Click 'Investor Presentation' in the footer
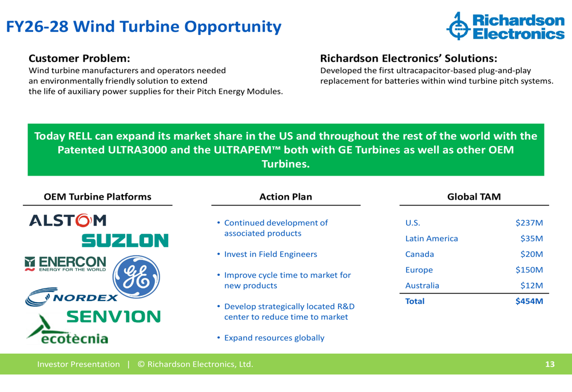The width and height of the screenshot is (572, 392). (78, 365)
